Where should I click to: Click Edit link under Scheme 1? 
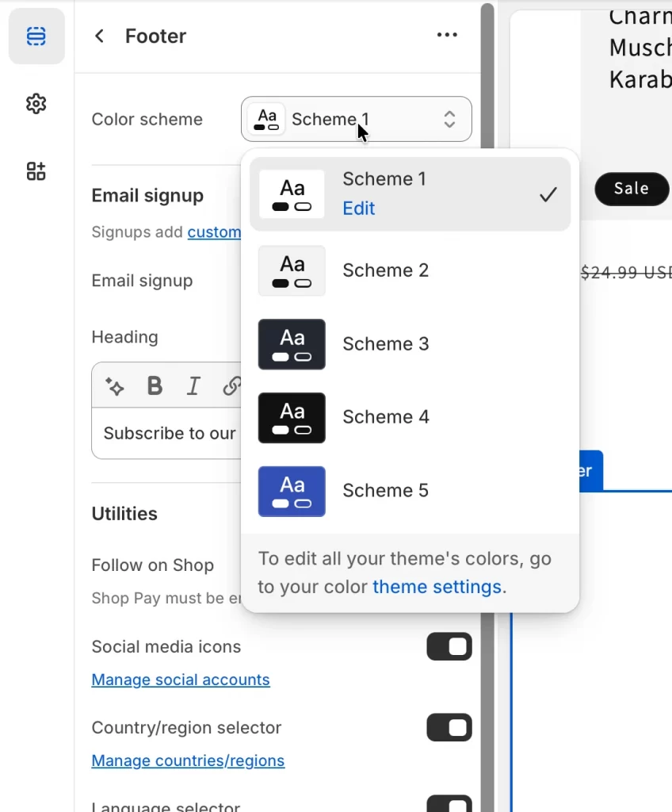tap(358, 209)
